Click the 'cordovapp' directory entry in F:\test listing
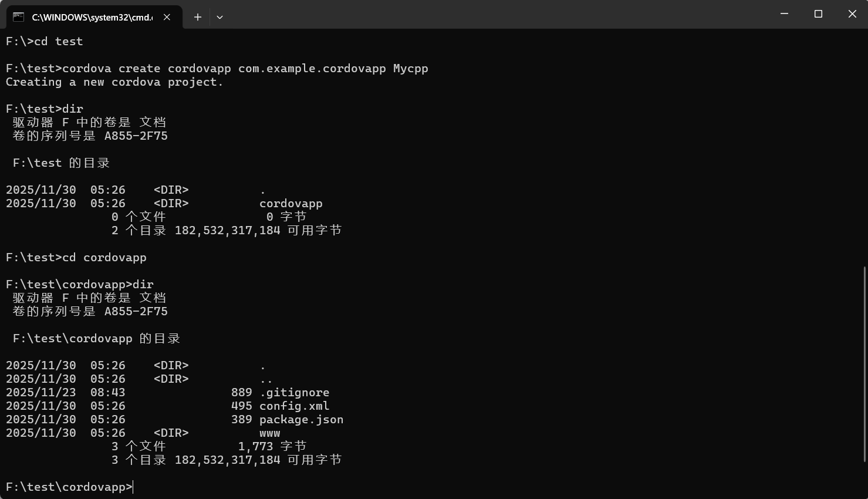 291,203
